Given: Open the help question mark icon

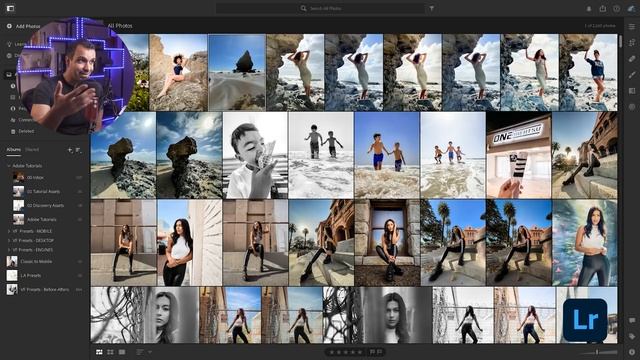Looking at the screenshot, I should click(616, 9).
